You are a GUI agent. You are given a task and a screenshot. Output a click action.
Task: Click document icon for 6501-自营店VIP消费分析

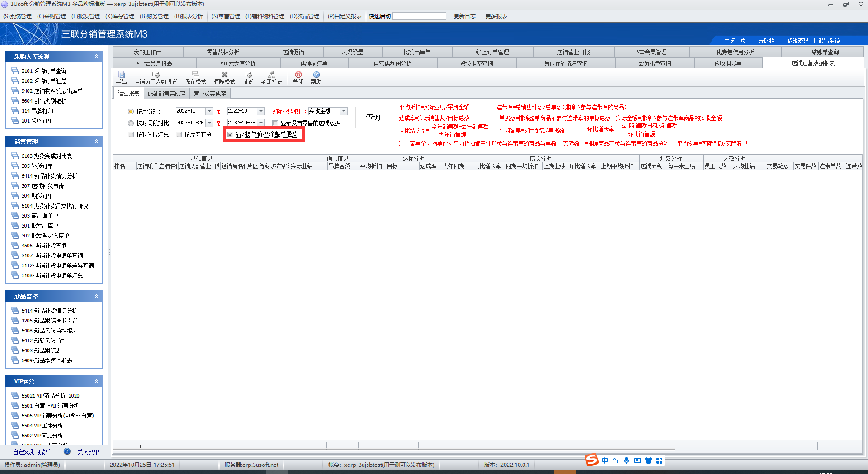[x=15, y=405]
